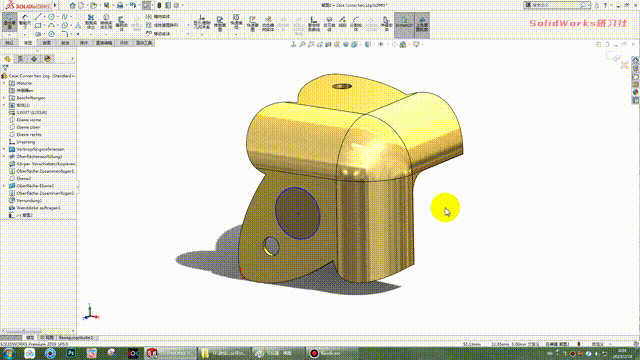Activate the Exit Sketch button in ribbon
Image resolution: width=640 pixels, height=360 pixels.
coord(9,23)
